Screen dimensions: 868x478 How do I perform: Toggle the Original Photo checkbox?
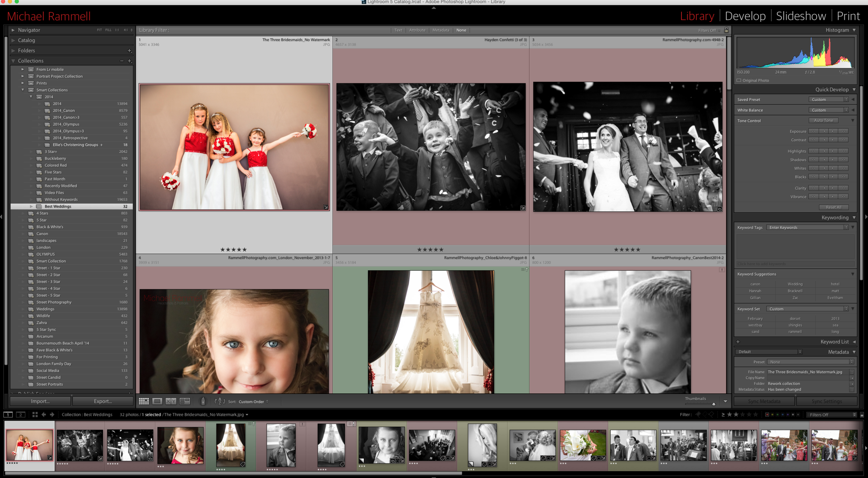pos(739,80)
